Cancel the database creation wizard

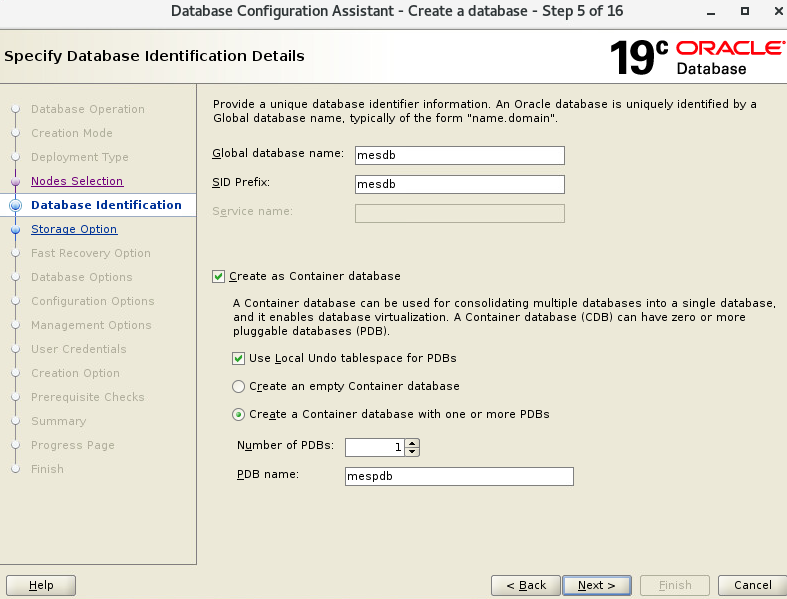point(752,585)
